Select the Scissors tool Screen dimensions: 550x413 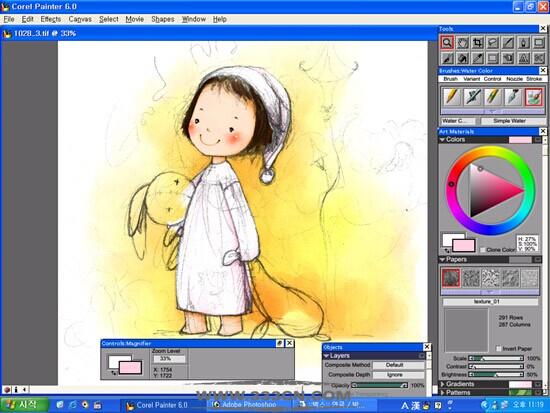pos(538,58)
